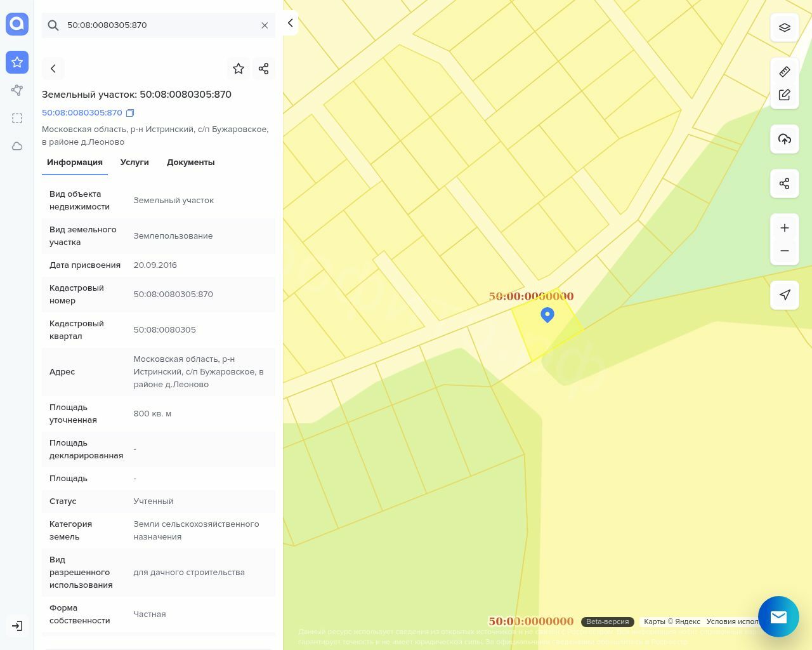Select the ruler measurement tool
This screenshot has width=812, height=650.
pyautogui.click(x=784, y=72)
